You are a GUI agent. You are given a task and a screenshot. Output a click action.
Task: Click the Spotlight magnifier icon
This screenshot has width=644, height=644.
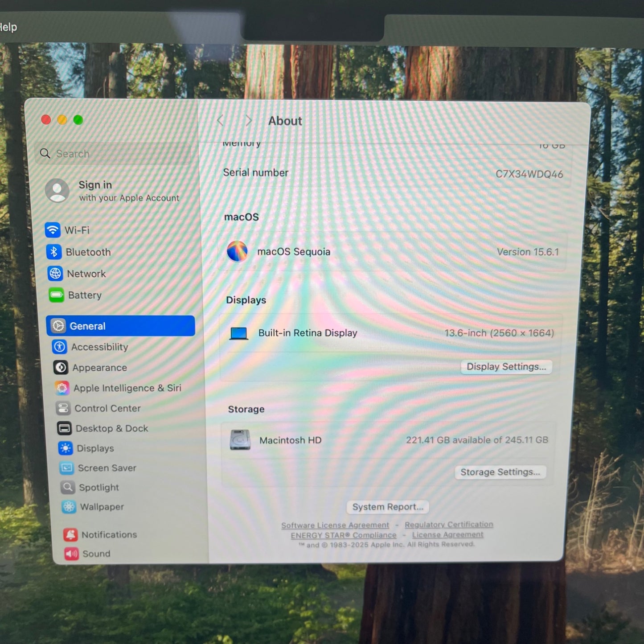point(68,487)
